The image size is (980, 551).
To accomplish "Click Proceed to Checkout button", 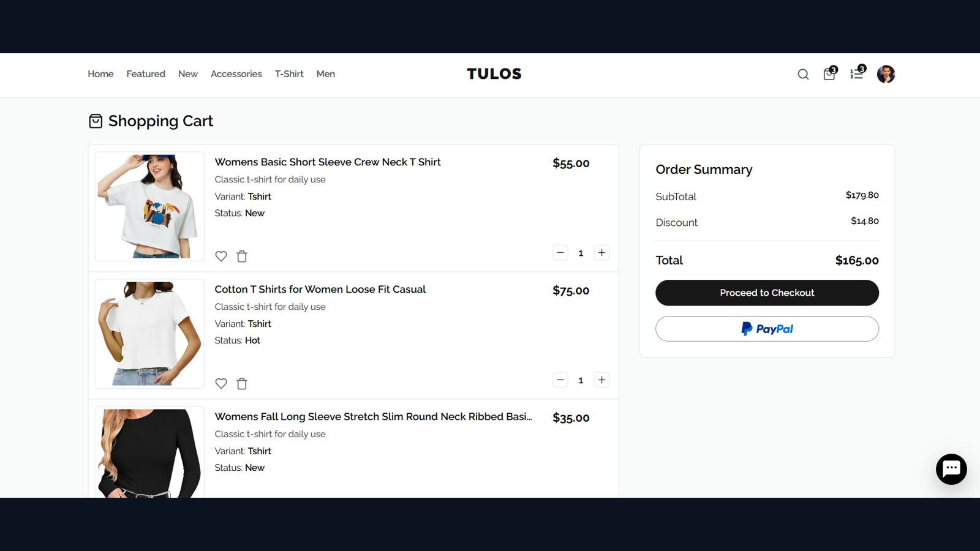I will [767, 293].
